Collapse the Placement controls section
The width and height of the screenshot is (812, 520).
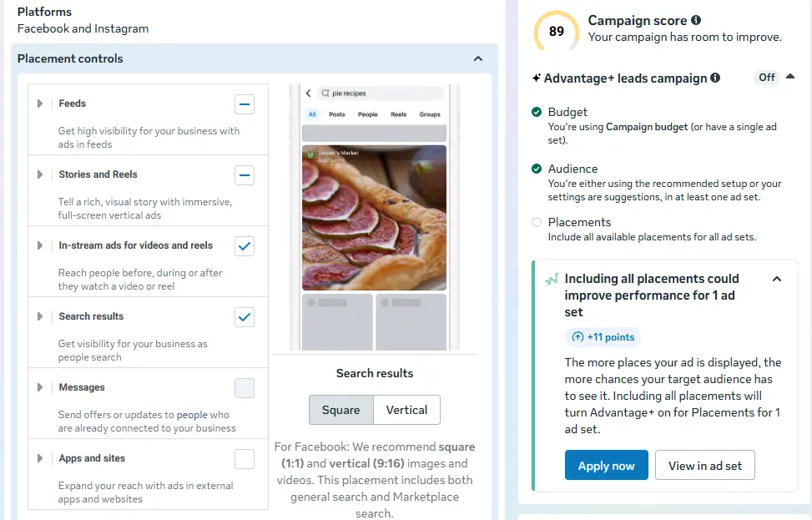(x=477, y=58)
